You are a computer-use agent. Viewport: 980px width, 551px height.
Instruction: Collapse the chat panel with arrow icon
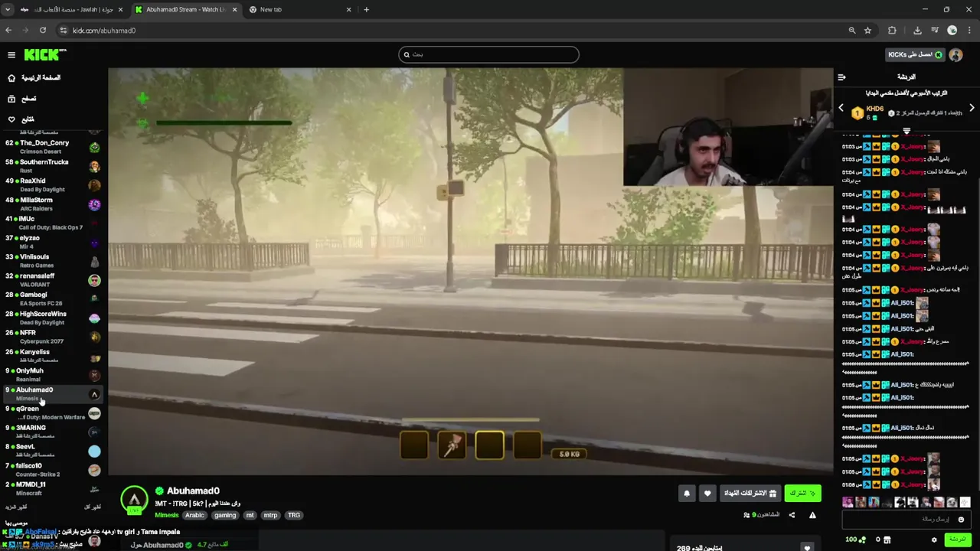click(841, 77)
